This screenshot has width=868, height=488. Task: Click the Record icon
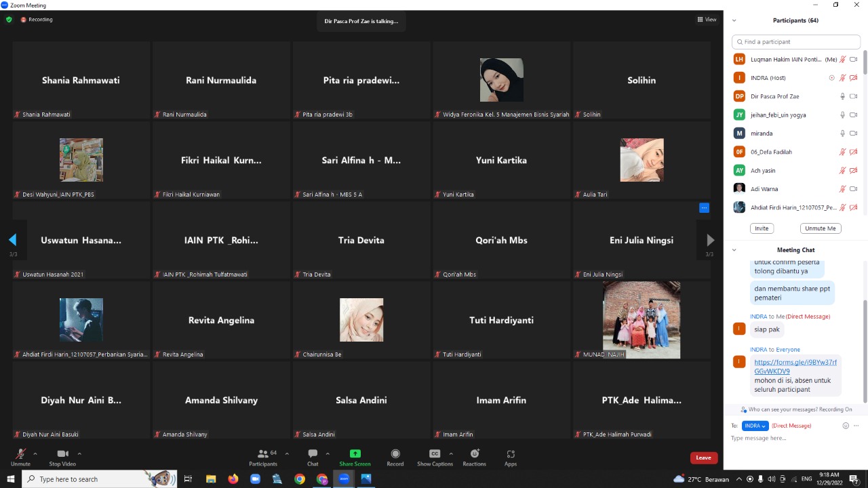coord(395,454)
